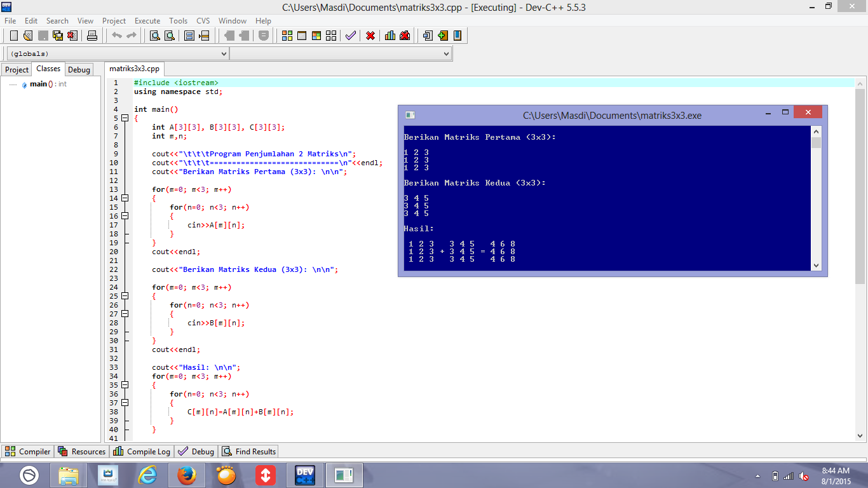Open the Resources bottom panel tab
868x488 pixels.
click(x=81, y=452)
